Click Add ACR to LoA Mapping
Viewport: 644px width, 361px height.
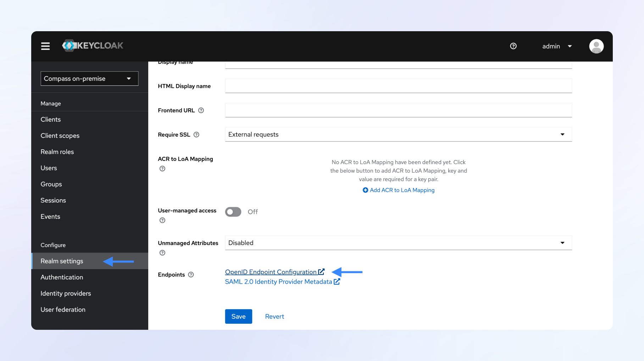click(399, 190)
